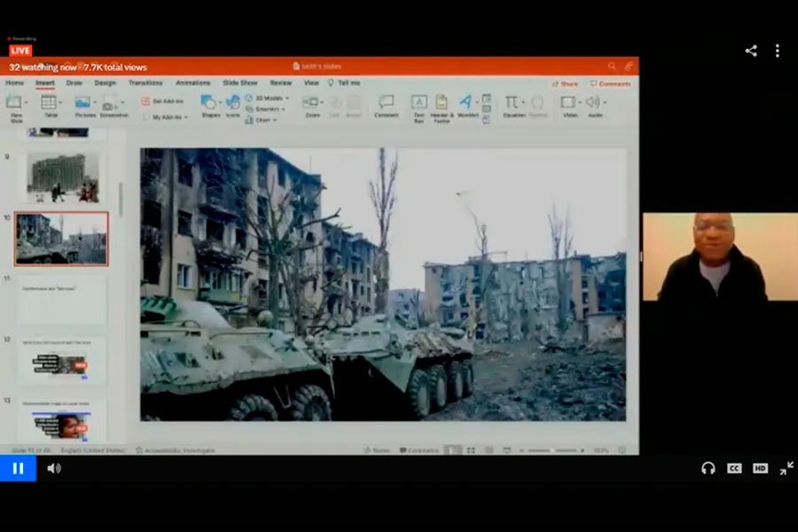
Task: Expand the Audio dropdown arrow
Action: (x=605, y=103)
